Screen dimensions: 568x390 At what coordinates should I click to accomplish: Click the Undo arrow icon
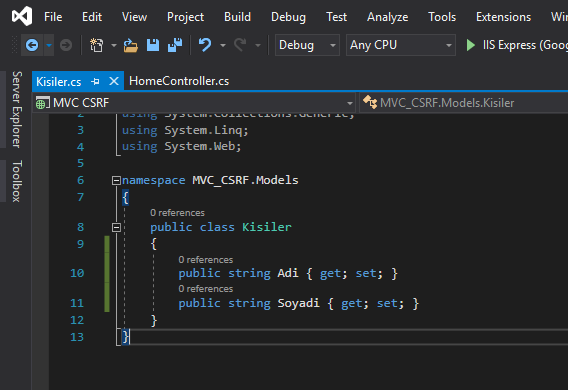(x=205, y=45)
